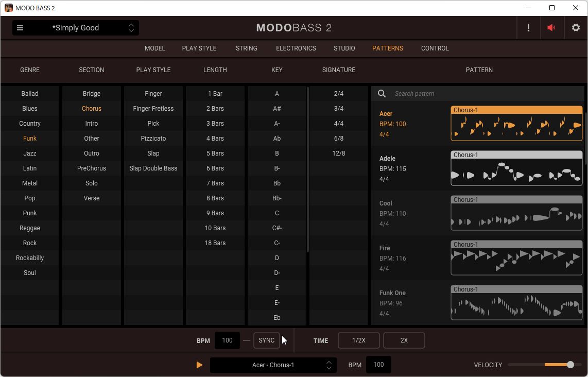This screenshot has width=588, height=377.
Task: Click the Adele pattern name
Action: 387,159
